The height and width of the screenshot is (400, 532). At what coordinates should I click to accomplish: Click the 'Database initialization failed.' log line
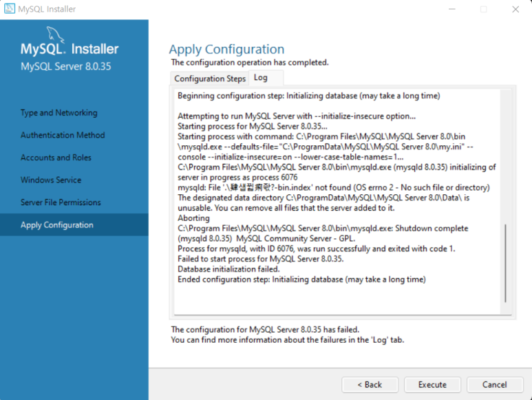point(228,269)
